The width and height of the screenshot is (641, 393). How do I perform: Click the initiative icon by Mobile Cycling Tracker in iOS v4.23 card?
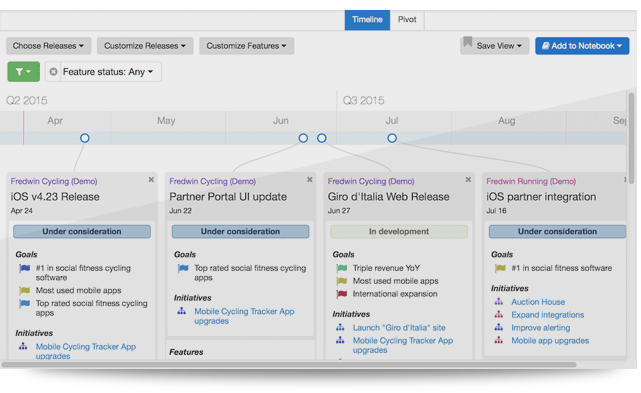tap(23, 346)
